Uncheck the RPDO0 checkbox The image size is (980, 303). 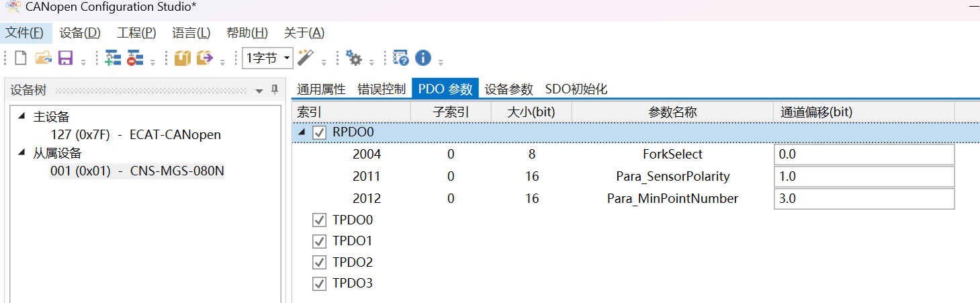pos(320,132)
